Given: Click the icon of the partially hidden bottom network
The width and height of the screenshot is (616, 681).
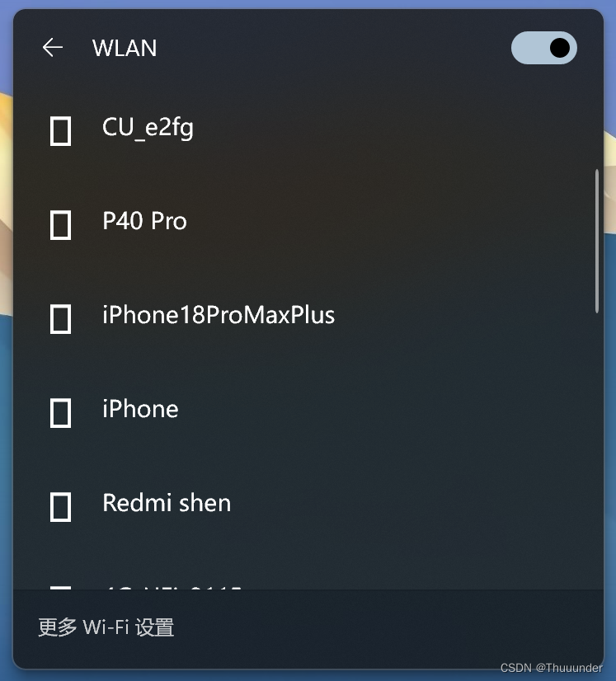Looking at the screenshot, I should [x=60, y=588].
